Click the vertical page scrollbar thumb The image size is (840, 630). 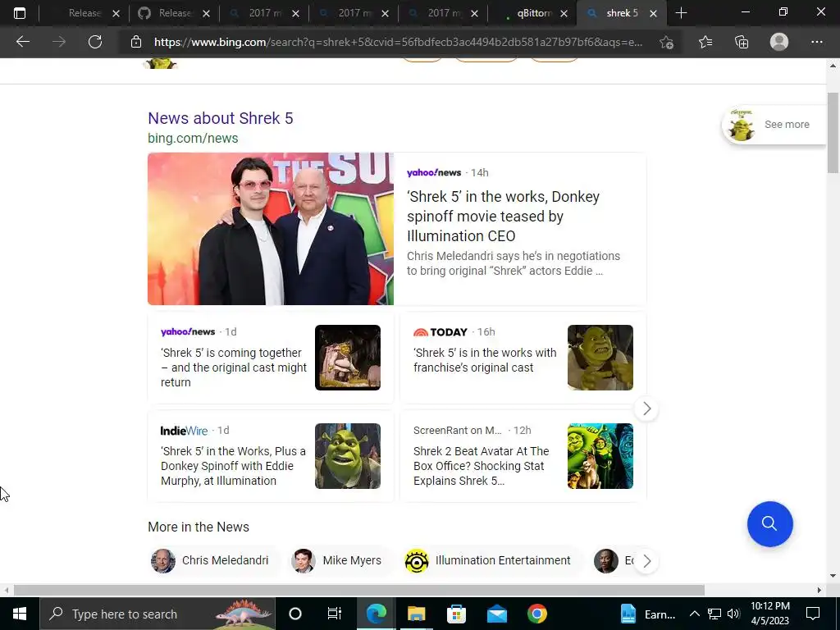[833, 132]
